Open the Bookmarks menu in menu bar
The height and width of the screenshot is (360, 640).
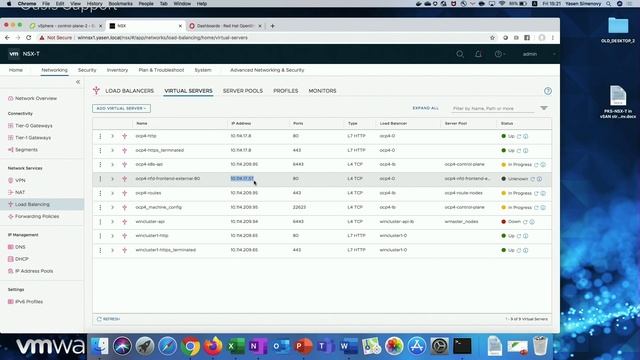click(120, 4)
